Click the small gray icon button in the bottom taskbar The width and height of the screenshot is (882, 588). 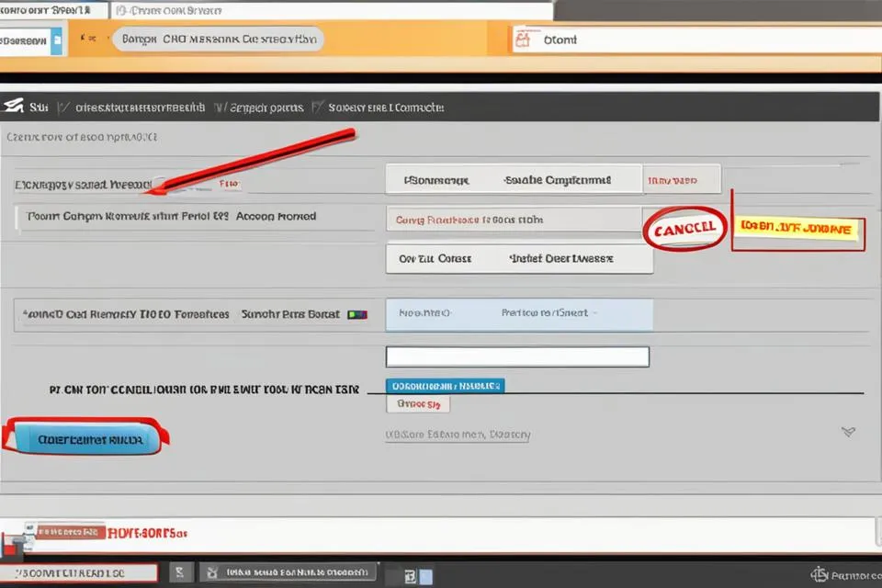click(179, 574)
